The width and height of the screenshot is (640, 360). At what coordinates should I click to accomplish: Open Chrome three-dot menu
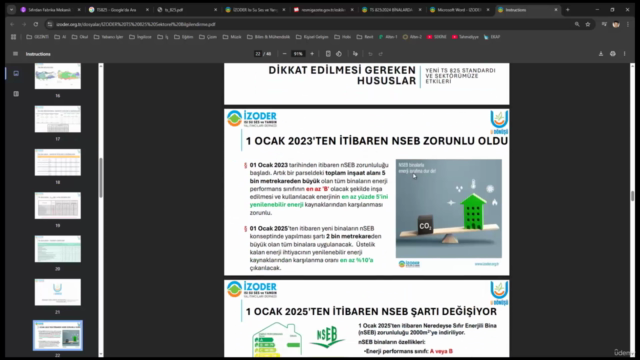[628, 24]
